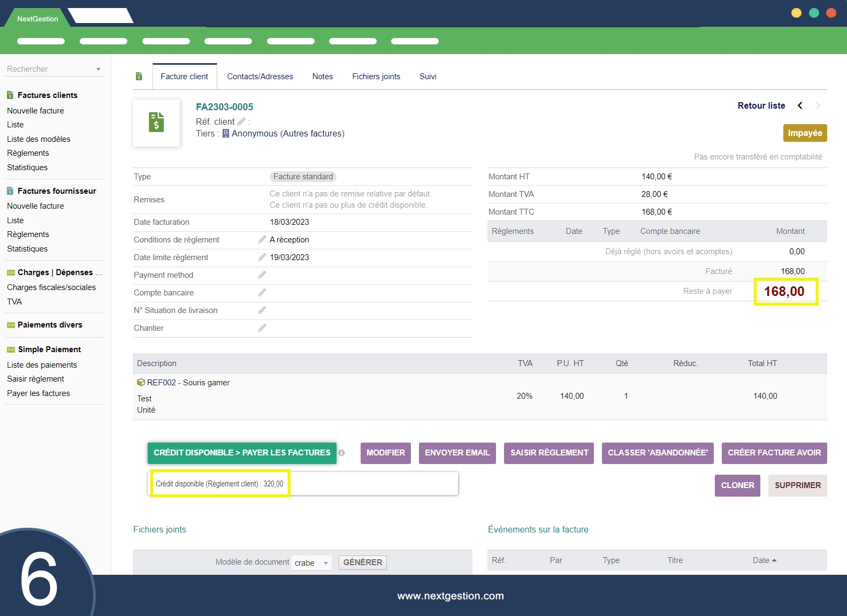Select Liste des modèles in sidebar

click(x=39, y=139)
